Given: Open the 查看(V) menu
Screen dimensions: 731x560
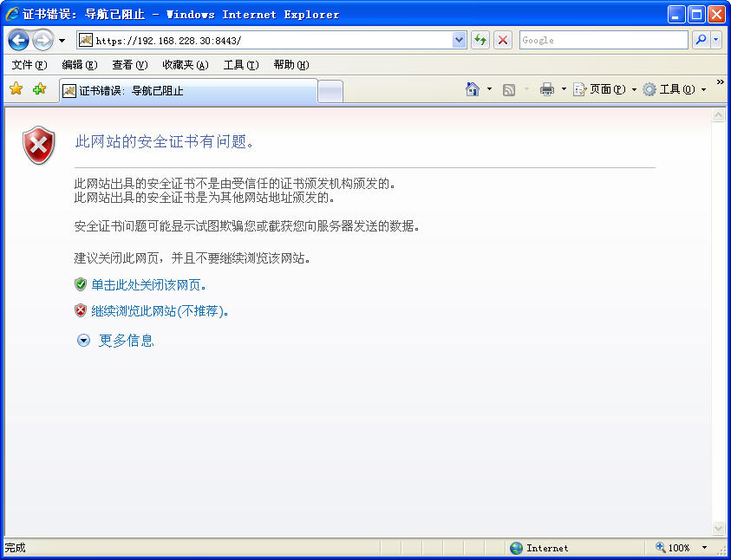Looking at the screenshot, I should point(130,65).
